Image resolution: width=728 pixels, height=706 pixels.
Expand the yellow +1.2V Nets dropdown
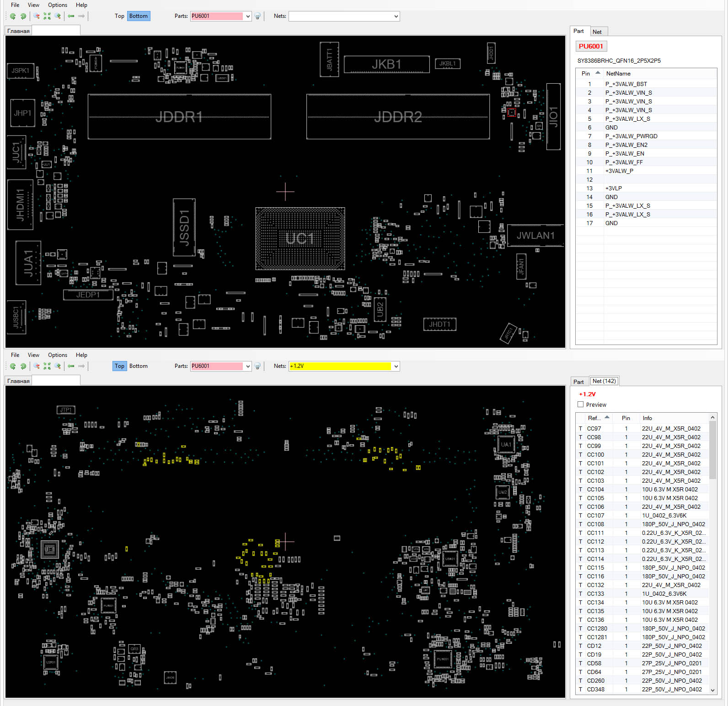pos(396,366)
